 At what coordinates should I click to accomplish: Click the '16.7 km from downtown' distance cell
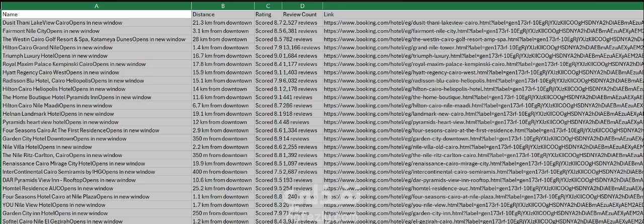(x=222, y=56)
